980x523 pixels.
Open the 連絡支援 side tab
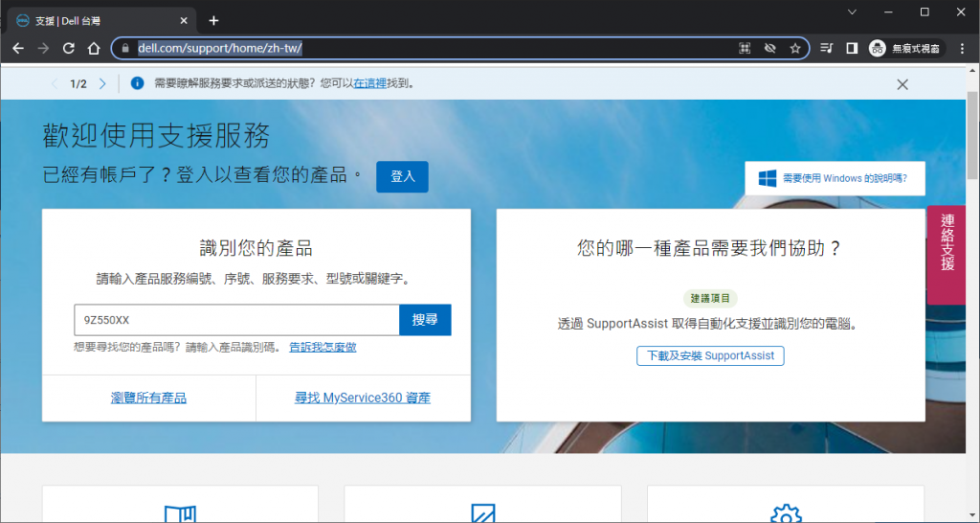click(x=947, y=255)
